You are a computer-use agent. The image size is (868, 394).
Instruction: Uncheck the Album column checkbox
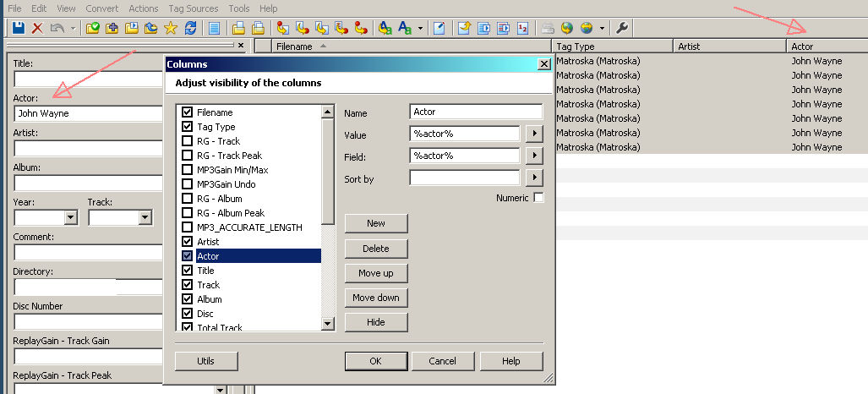pyautogui.click(x=187, y=299)
